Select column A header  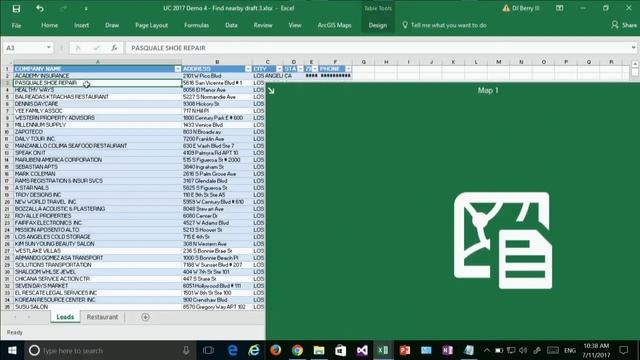point(98,62)
